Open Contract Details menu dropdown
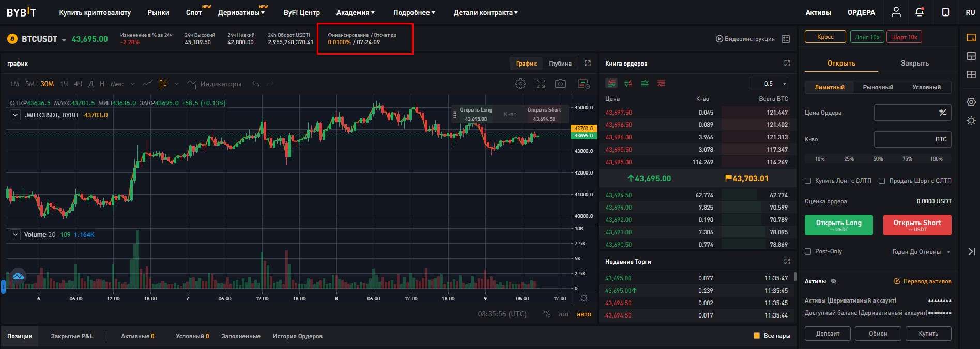The height and width of the screenshot is (349, 980). pyautogui.click(x=485, y=12)
